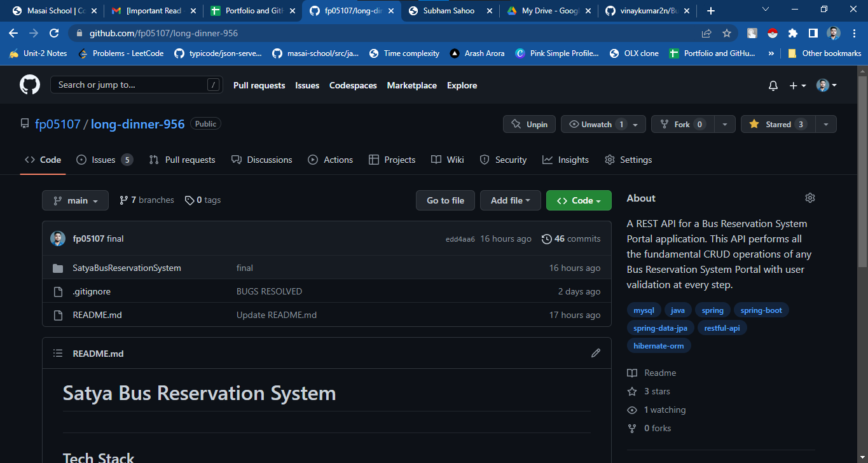Screen dimensions: 868x463
Task: Open About settings gear icon
Action: (x=810, y=198)
